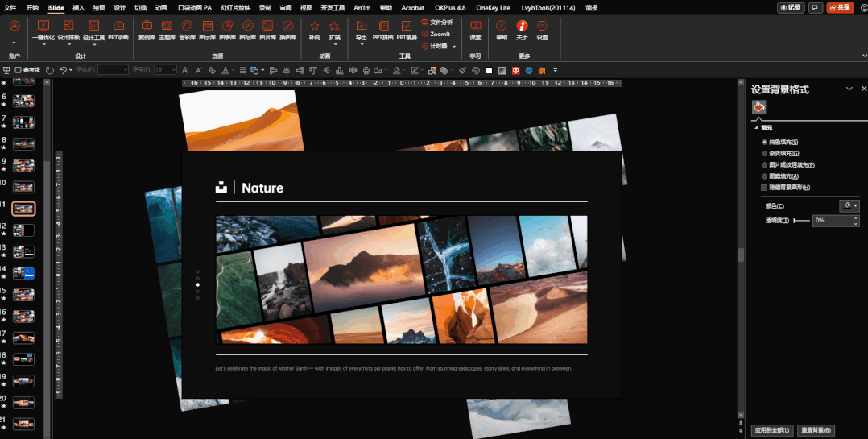
Task: Click the undo arrow in quick toolbar
Action: [x=63, y=70]
